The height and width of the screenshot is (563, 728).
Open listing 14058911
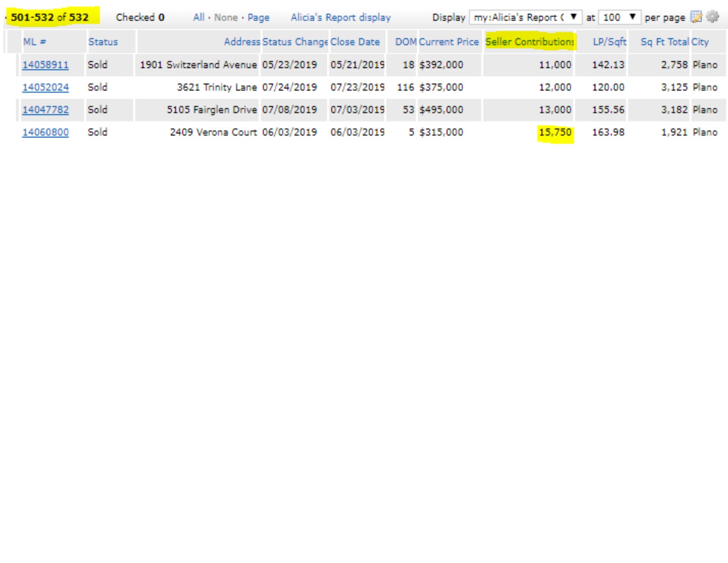click(45, 65)
